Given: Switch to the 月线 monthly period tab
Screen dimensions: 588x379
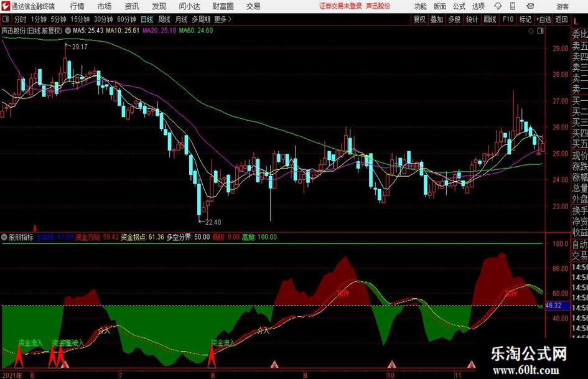Looking at the screenshot, I should [x=181, y=19].
